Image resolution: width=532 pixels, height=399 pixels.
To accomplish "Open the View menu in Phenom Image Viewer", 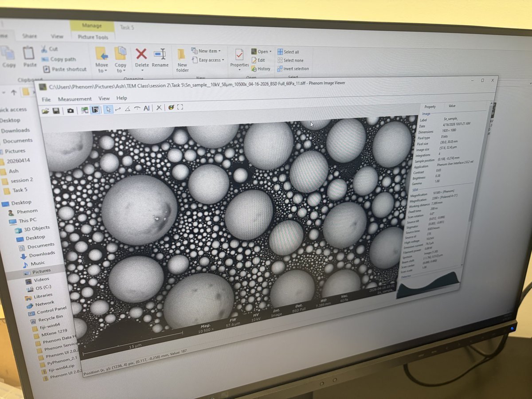I will (104, 98).
